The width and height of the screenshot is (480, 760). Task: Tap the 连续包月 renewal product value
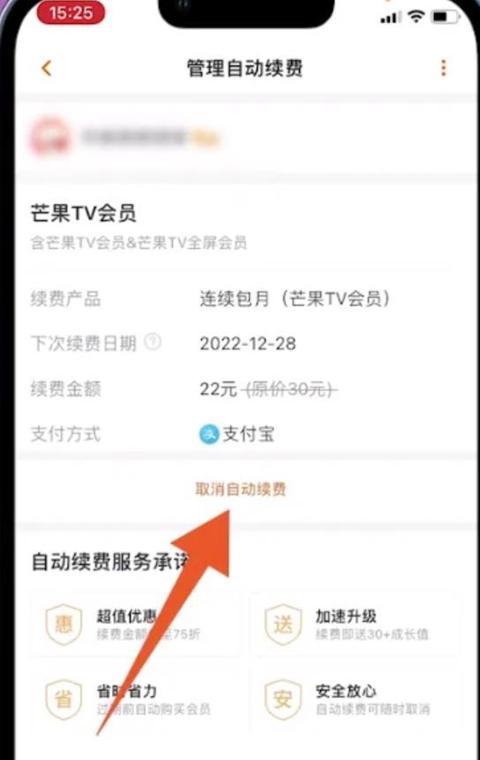(295, 299)
